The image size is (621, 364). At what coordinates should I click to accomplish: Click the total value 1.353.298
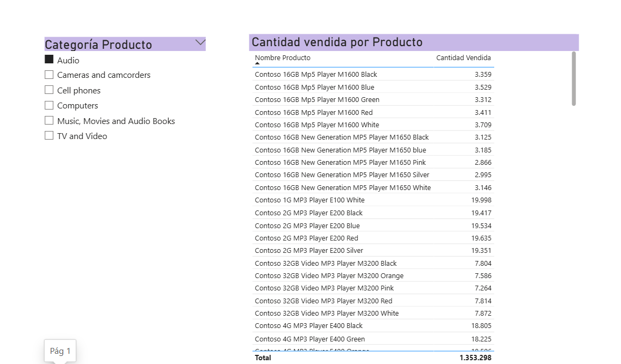[475, 358]
